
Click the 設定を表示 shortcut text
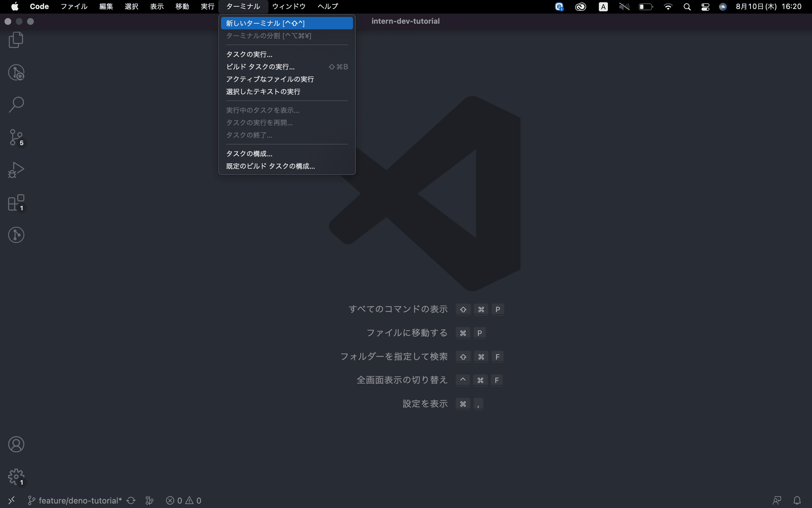425,404
